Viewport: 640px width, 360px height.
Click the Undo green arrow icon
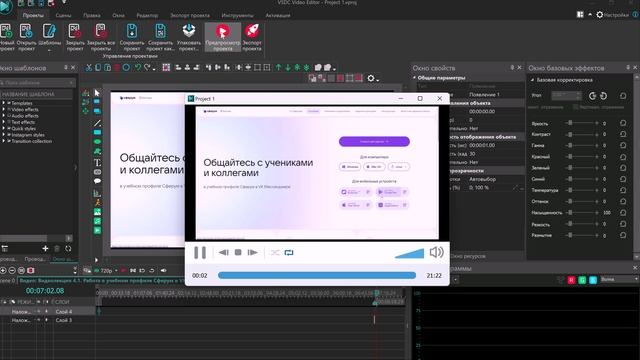point(138,67)
